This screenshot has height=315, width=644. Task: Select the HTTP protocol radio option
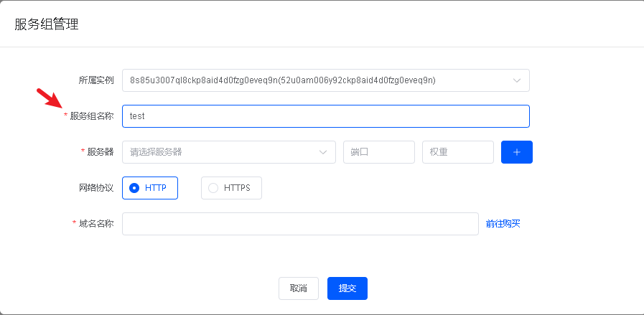pyautogui.click(x=150, y=188)
